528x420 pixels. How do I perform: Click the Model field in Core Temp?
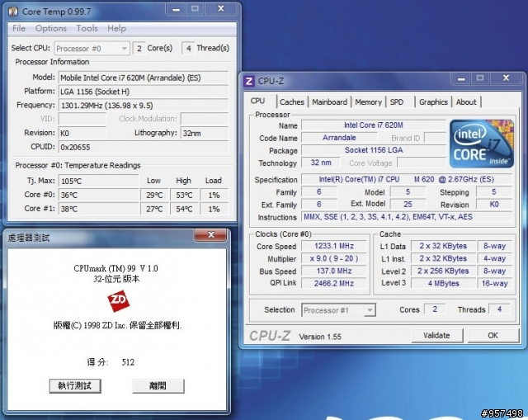point(144,78)
